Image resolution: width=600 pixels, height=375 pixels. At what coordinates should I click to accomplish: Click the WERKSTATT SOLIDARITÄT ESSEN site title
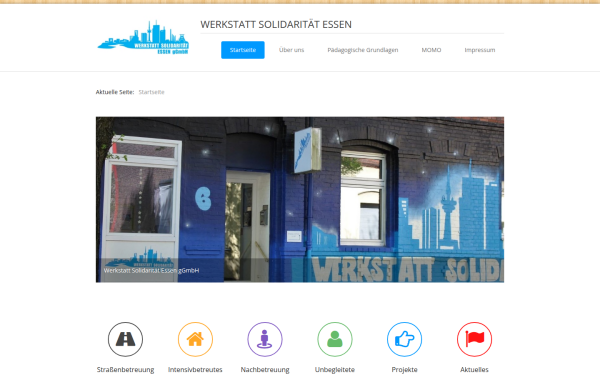click(276, 24)
